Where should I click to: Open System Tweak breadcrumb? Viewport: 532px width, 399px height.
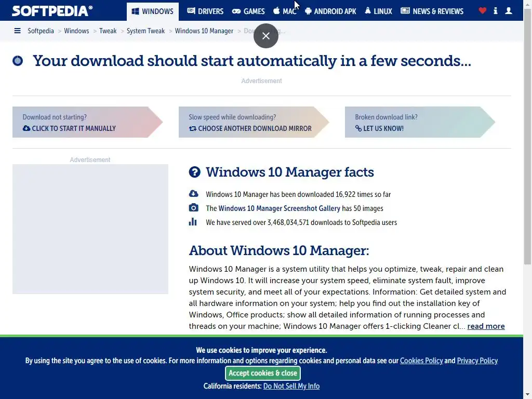click(145, 31)
